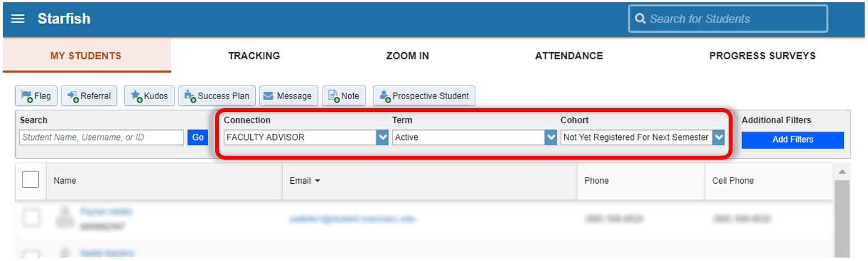868x261 pixels.
Task: Open the Progress Surveys tab
Action: [762, 55]
